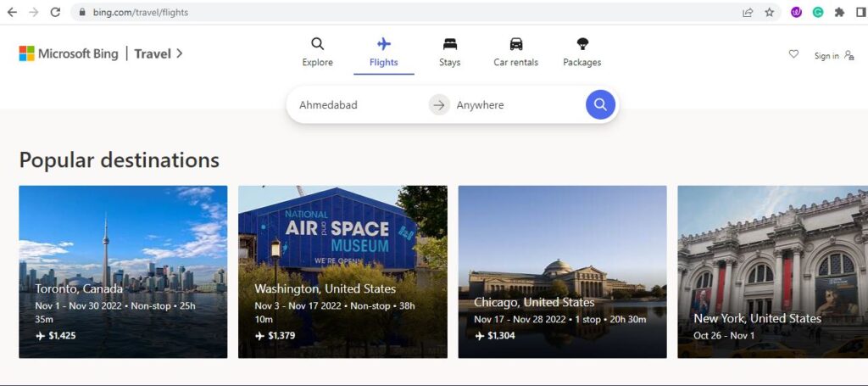Screen dimensions: 868x386
Task: Click Oct 26 - Nov 1 New York dates
Action: [724, 336]
